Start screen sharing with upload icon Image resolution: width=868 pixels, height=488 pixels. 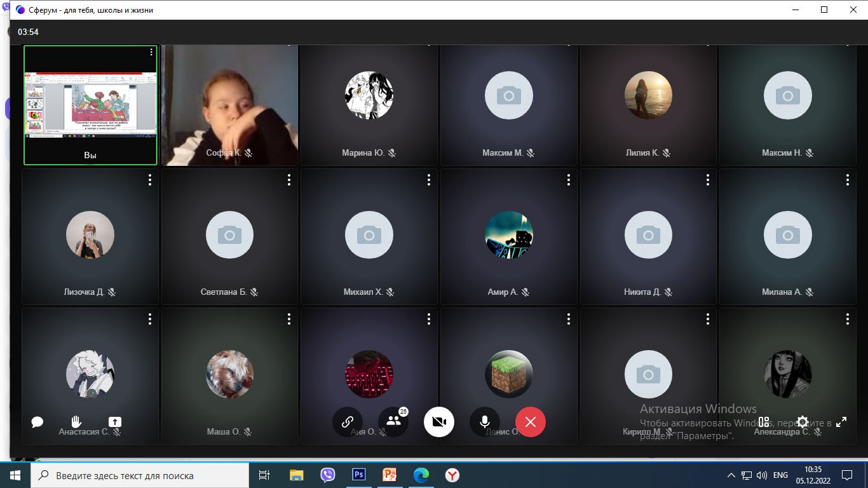(x=114, y=422)
